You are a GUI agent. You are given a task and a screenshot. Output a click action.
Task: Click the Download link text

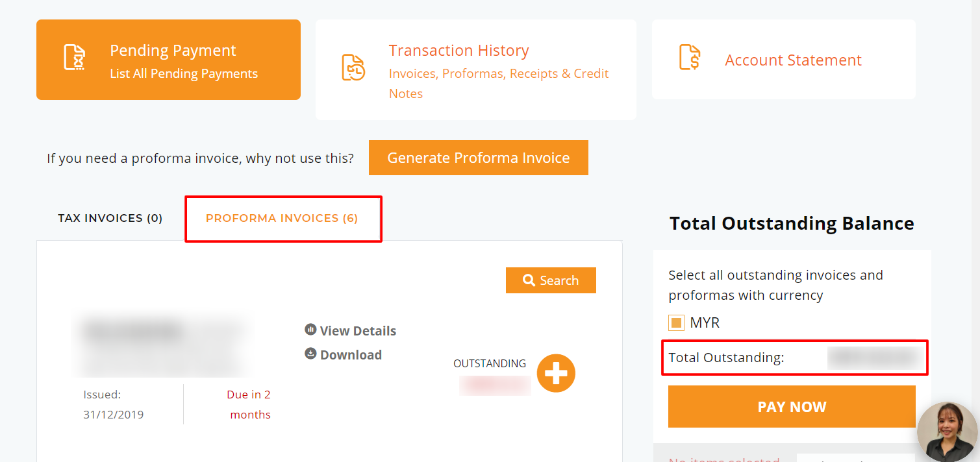click(x=351, y=355)
